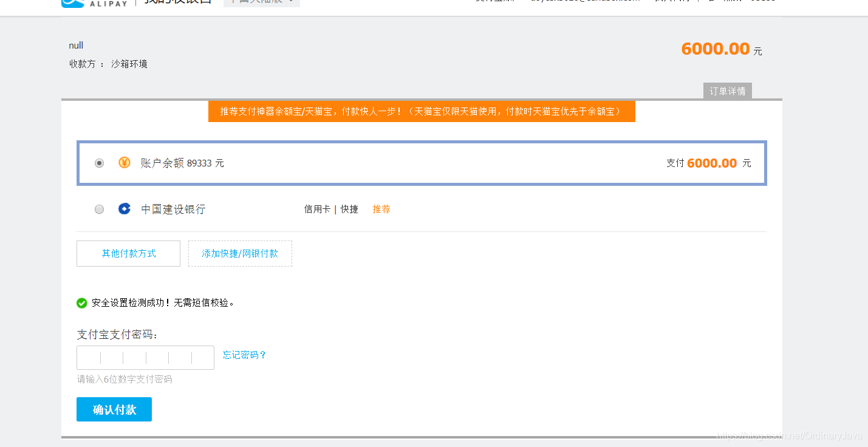Open the 忘记密码? link
This screenshot has height=447, width=868.
coord(244,355)
